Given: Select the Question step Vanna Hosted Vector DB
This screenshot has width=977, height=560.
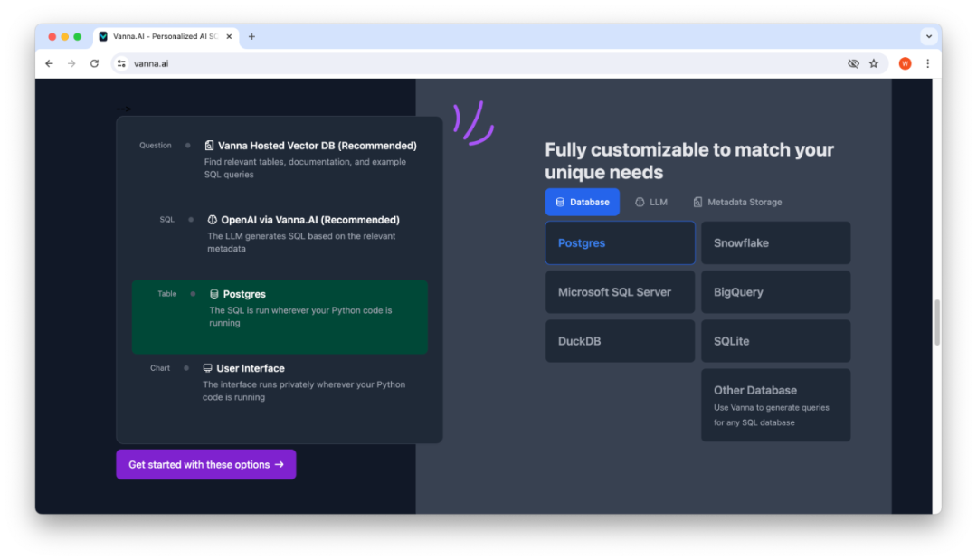Looking at the screenshot, I should pyautogui.click(x=280, y=160).
